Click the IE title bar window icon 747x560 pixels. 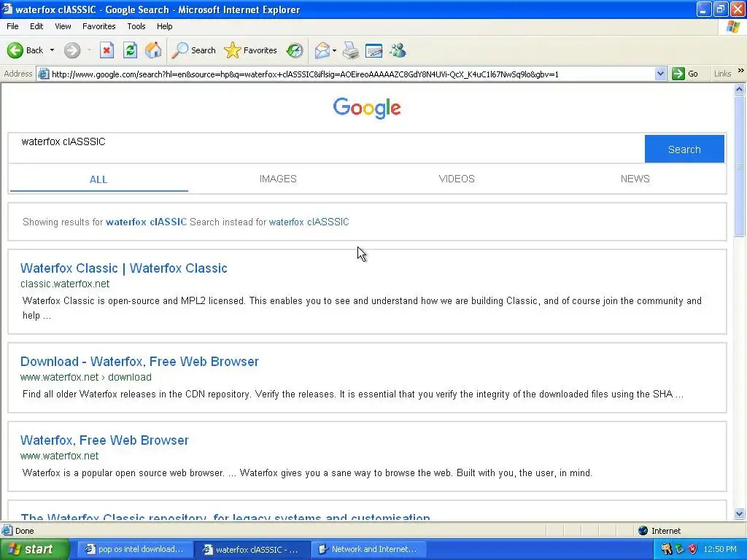click(7, 9)
